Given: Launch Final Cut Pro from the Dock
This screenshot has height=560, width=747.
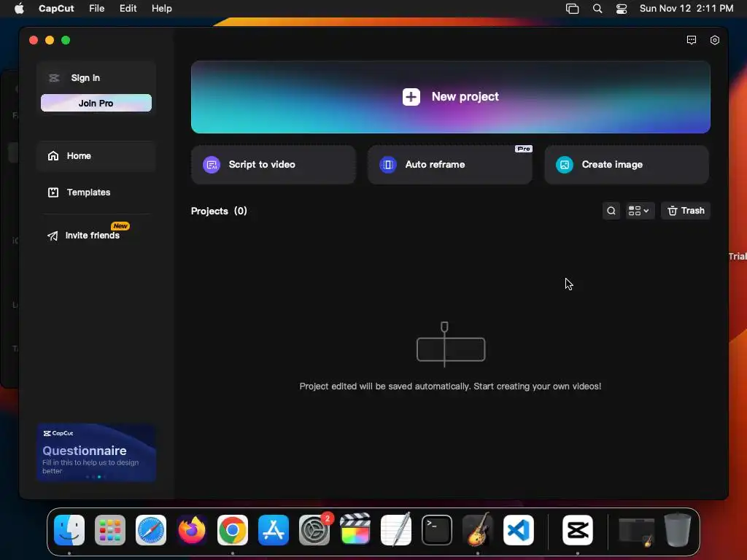Looking at the screenshot, I should coord(355,529).
